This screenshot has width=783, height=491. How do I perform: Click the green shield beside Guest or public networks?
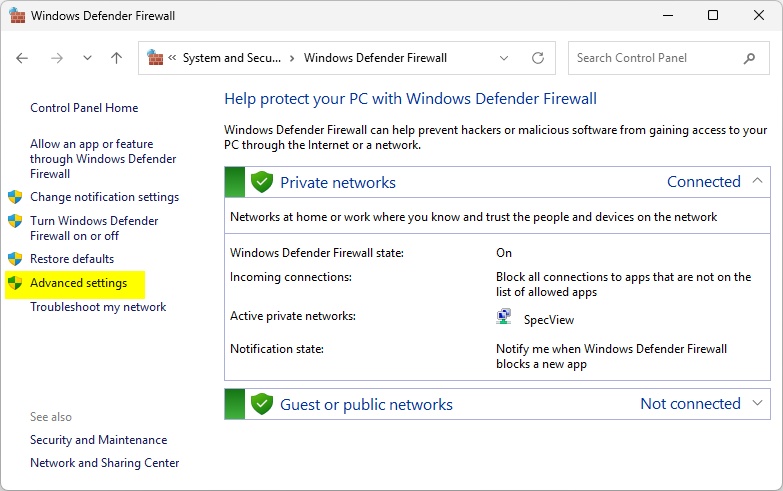click(262, 404)
